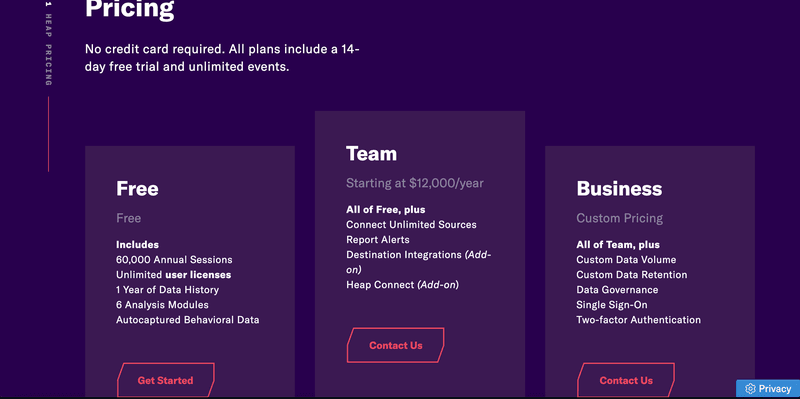Viewport: 800px width, 399px height.
Task: Click 'All of Free, plus' label
Action: coord(386,210)
